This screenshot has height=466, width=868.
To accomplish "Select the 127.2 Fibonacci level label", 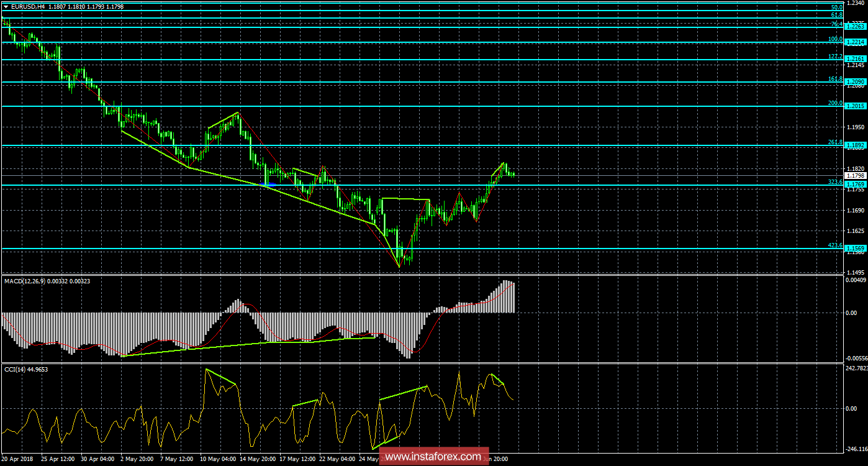I will [x=835, y=56].
